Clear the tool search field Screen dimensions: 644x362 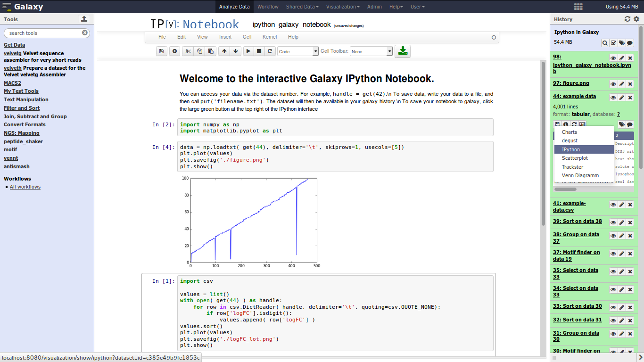point(85,33)
